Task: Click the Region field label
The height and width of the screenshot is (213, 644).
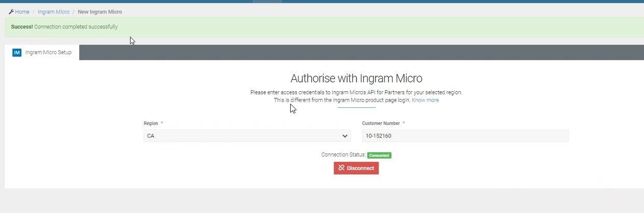Action: tap(151, 123)
